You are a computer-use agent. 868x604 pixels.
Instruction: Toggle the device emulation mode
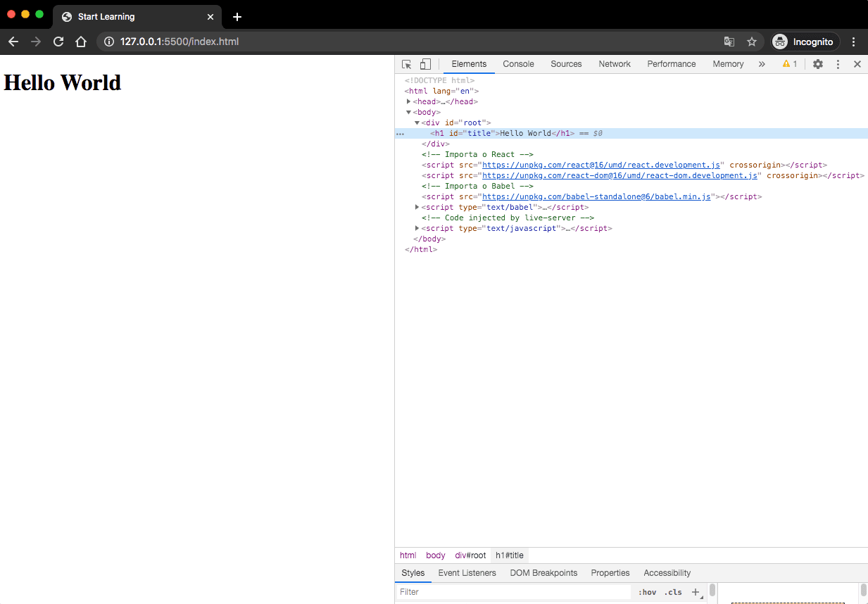point(424,63)
